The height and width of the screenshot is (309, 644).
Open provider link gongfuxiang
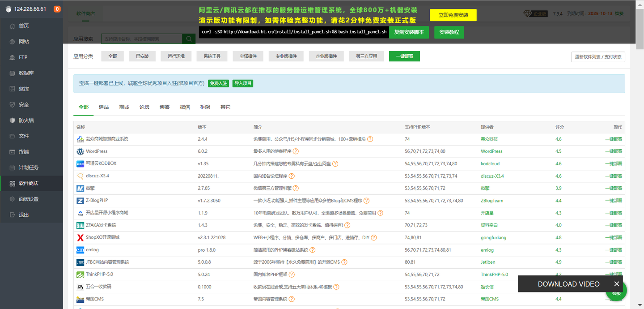click(494, 238)
